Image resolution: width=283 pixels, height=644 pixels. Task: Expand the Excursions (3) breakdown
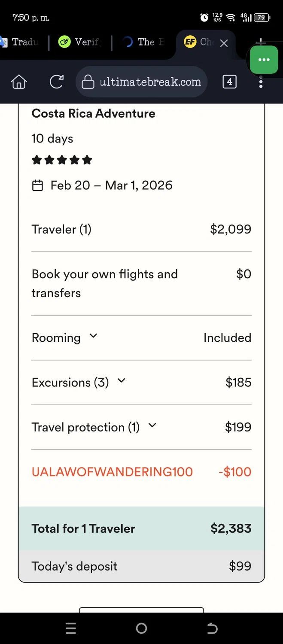pos(121,381)
